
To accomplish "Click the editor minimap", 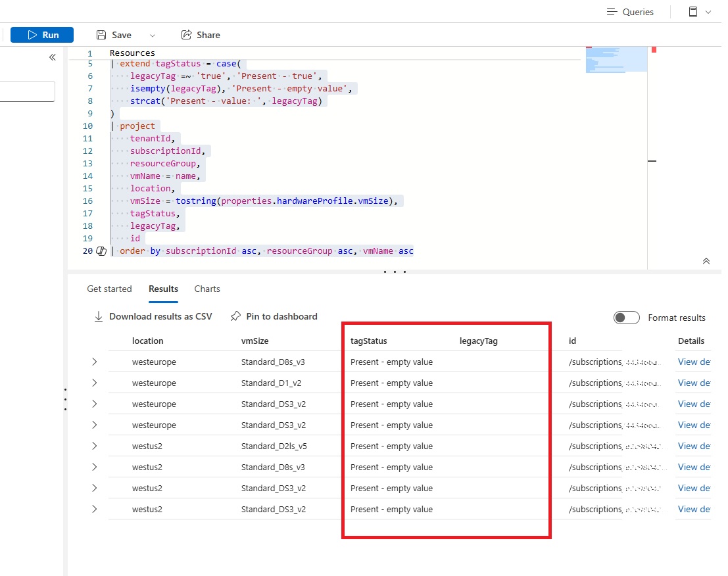I will (x=616, y=59).
